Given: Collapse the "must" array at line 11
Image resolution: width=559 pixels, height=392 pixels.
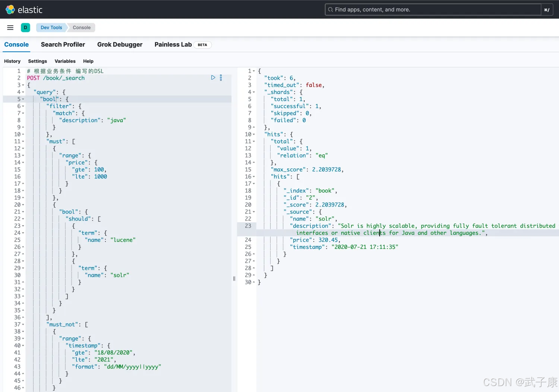Looking at the screenshot, I should click(x=23, y=142).
